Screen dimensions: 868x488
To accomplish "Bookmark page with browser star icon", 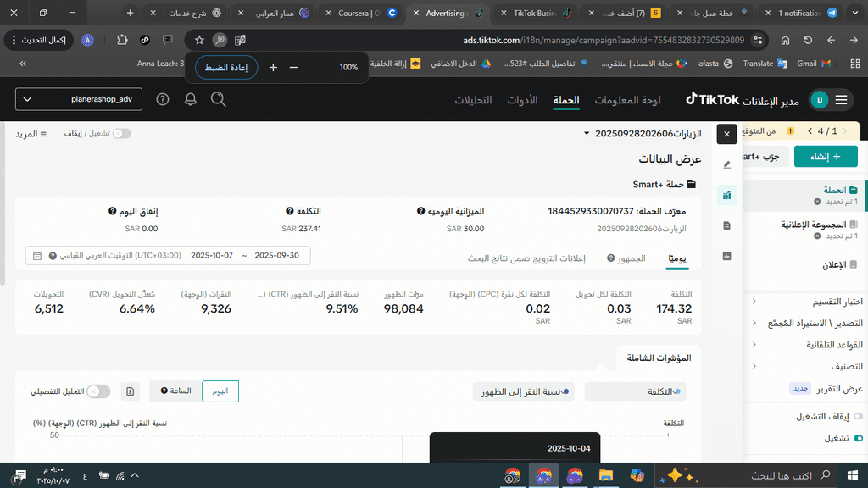I will [x=199, y=40].
